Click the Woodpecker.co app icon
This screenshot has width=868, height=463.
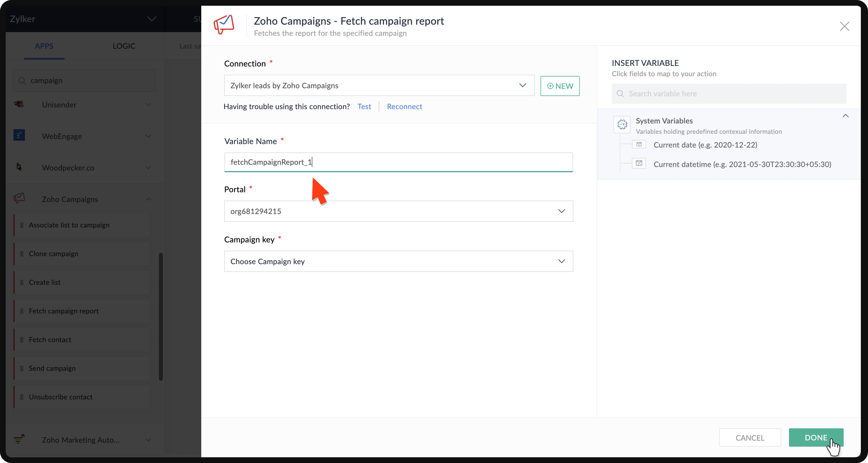[x=19, y=167]
